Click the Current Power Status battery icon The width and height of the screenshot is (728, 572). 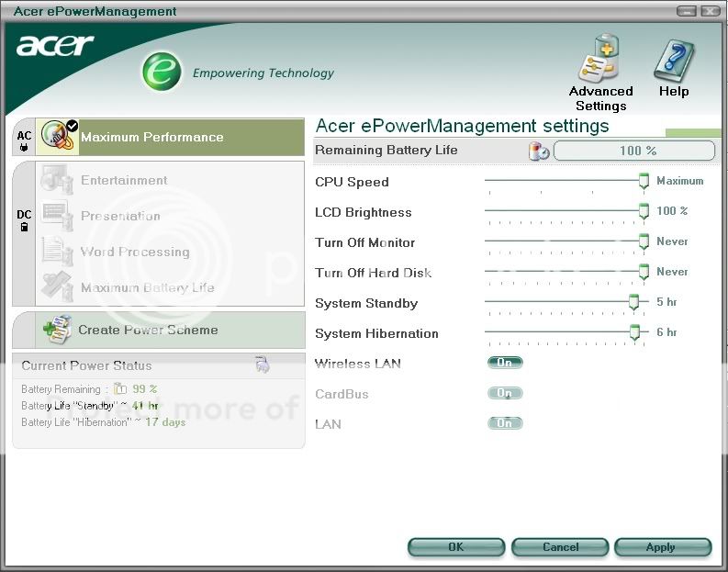(263, 365)
